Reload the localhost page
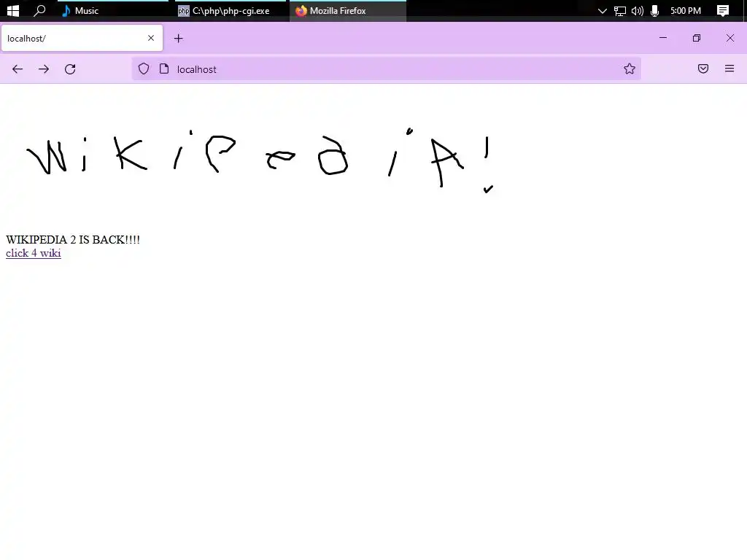The height and width of the screenshot is (560, 747). pos(70,69)
